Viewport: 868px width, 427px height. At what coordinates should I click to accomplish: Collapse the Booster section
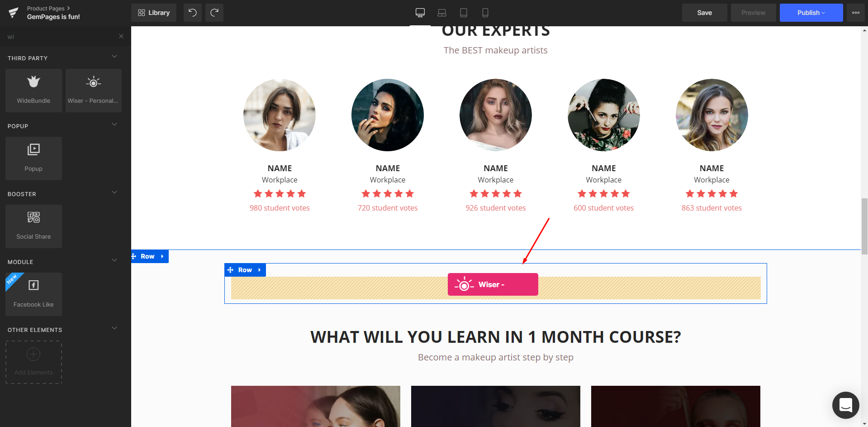point(114,192)
